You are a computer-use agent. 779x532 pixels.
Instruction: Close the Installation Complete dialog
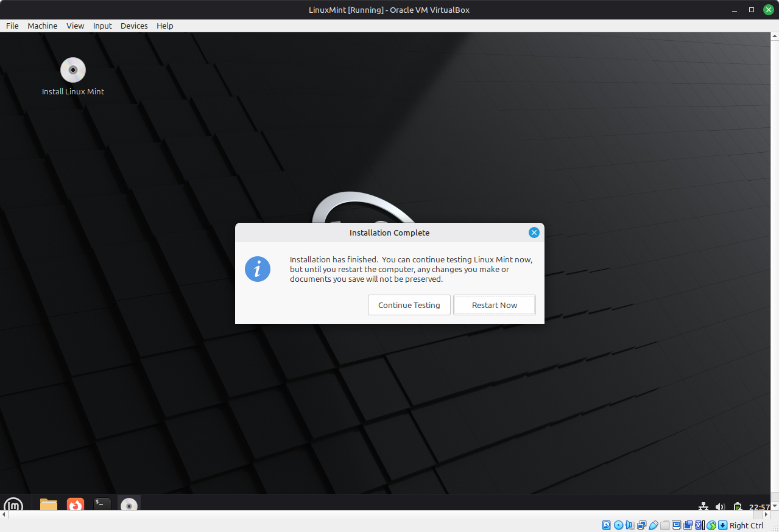click(534, 233)
